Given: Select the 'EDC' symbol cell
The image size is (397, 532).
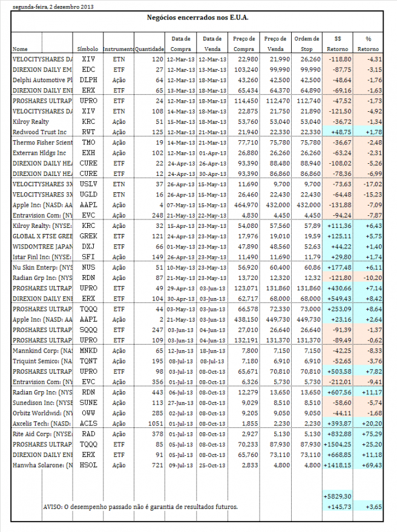Looking at the screenshot, I should click(x=88, y=70).
